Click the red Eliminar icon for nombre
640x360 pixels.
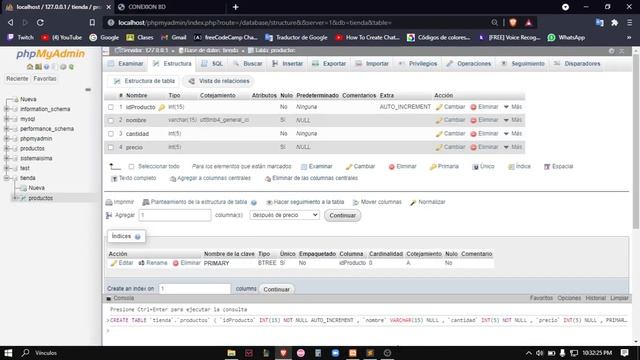[473, 120]
